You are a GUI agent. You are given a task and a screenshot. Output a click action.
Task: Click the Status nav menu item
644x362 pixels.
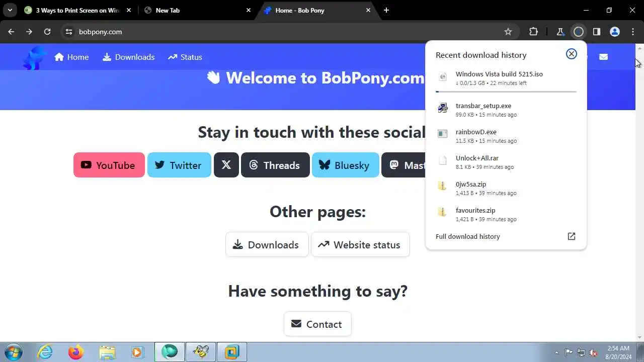[185, 57]
